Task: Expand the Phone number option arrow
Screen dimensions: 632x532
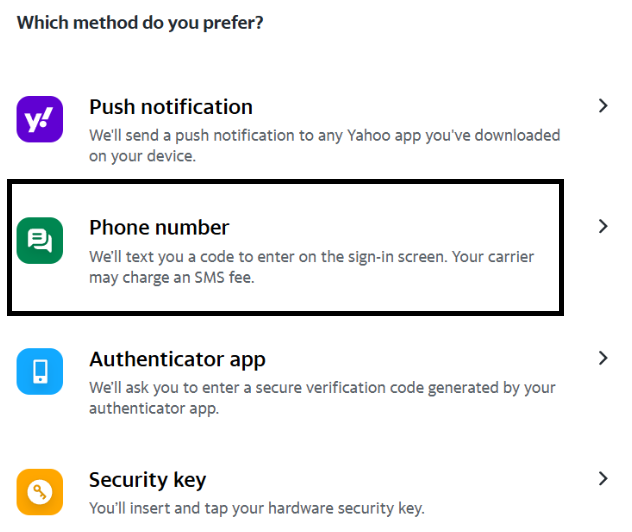Action: (602, 227)
